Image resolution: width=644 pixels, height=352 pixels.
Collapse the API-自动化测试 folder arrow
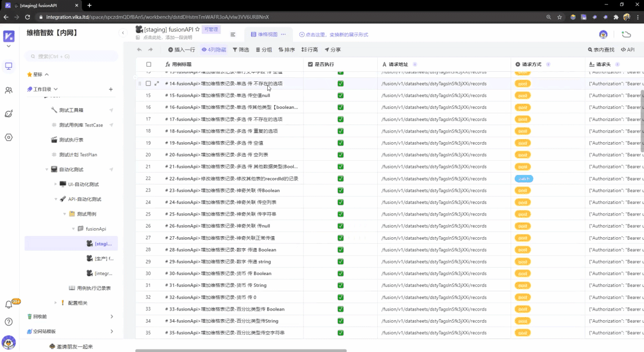pyautogui.click(x=56, y=199)
